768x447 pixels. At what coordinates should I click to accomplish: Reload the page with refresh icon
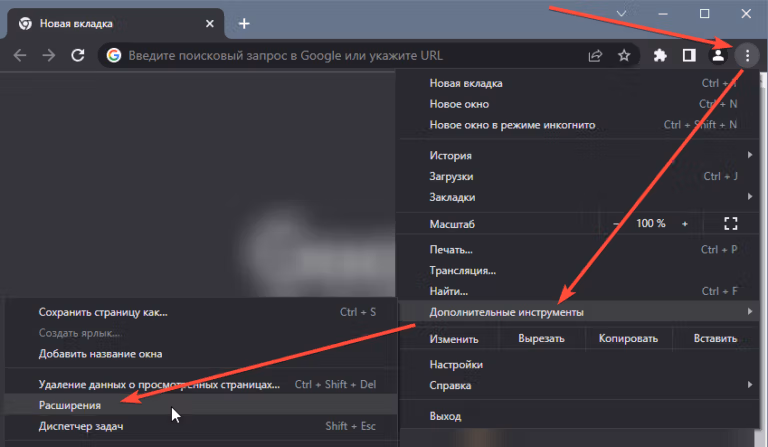pos(78,55)
